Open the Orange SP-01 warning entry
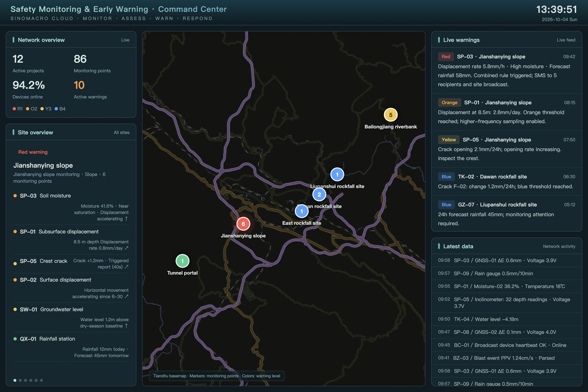The width and height of the screenshot is (588, 392). (507, 112)
